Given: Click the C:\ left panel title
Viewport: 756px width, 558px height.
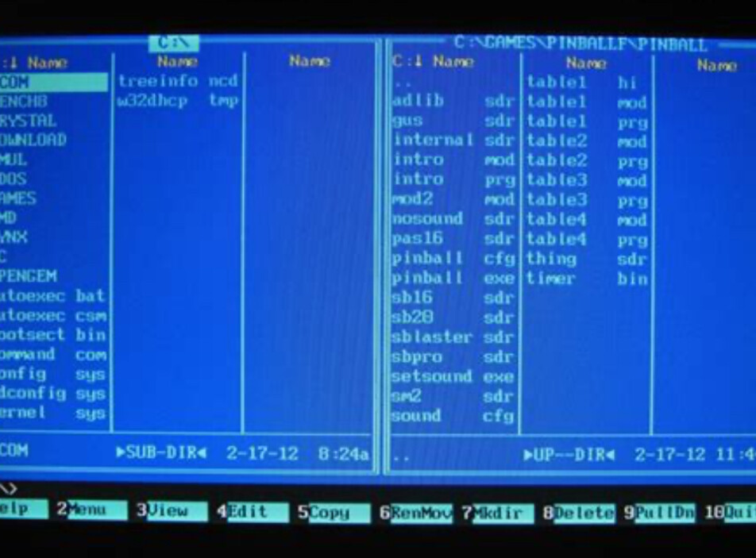Looking at the screenshot, I should pos(174,43).
